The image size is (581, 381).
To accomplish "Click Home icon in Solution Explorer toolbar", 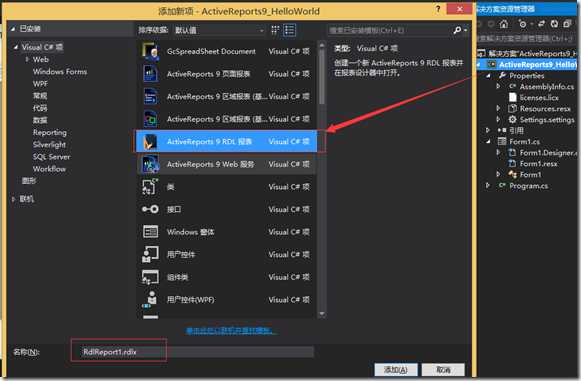I will click(504, 24).
